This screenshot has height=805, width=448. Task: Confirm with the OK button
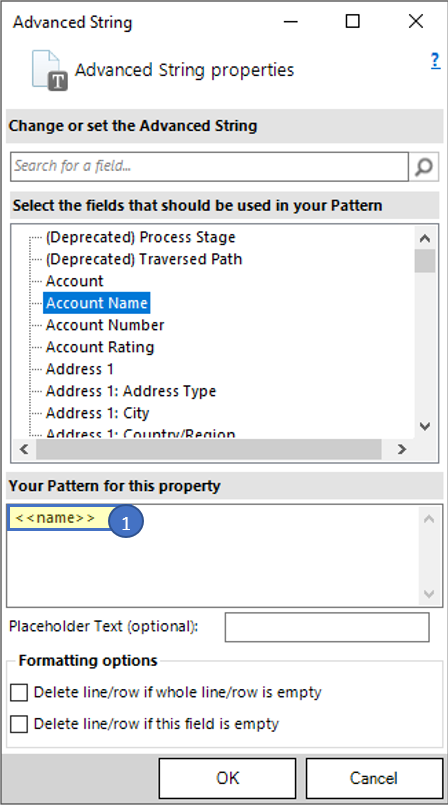(227, 778)
